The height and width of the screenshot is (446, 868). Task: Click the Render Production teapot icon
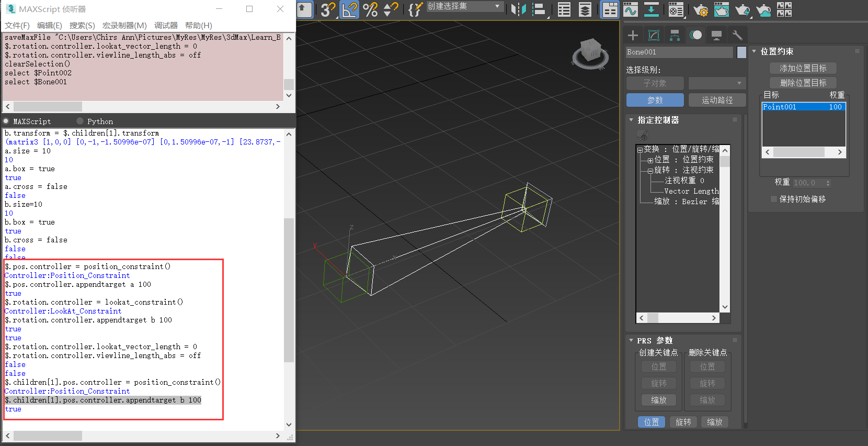743,9
